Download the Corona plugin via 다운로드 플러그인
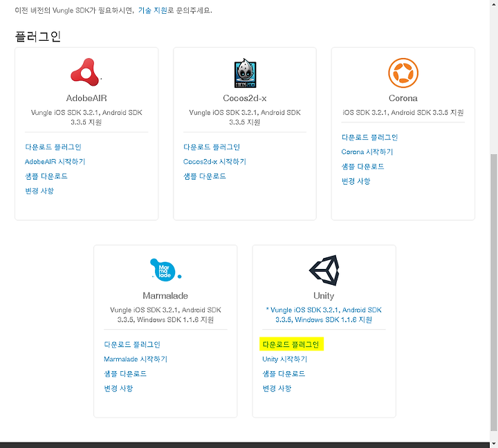Screen dimensions: 498x448 click(369, 138)
